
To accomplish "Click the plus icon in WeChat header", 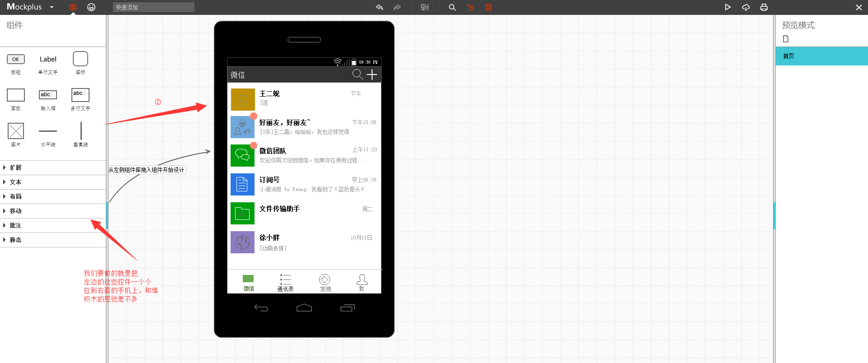I will tap(372, 74).
